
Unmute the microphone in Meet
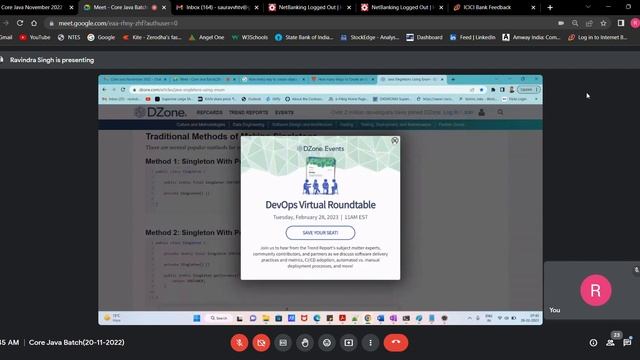point(240,343)
